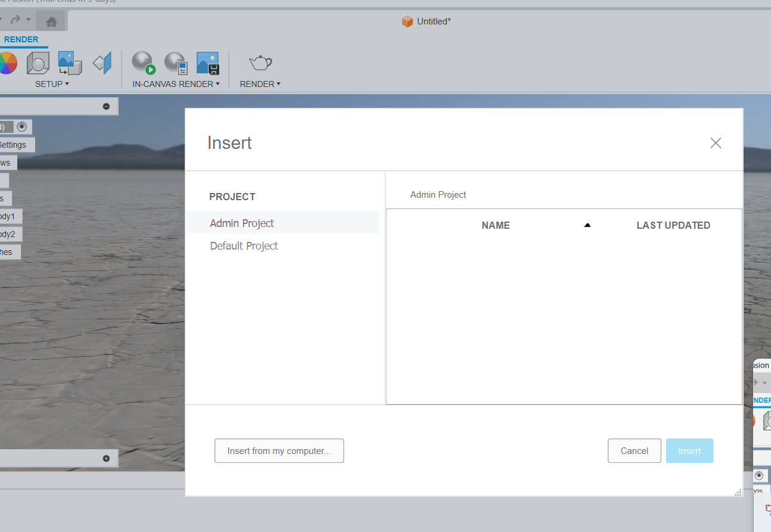Collapse the browser panel minus button

106,107
